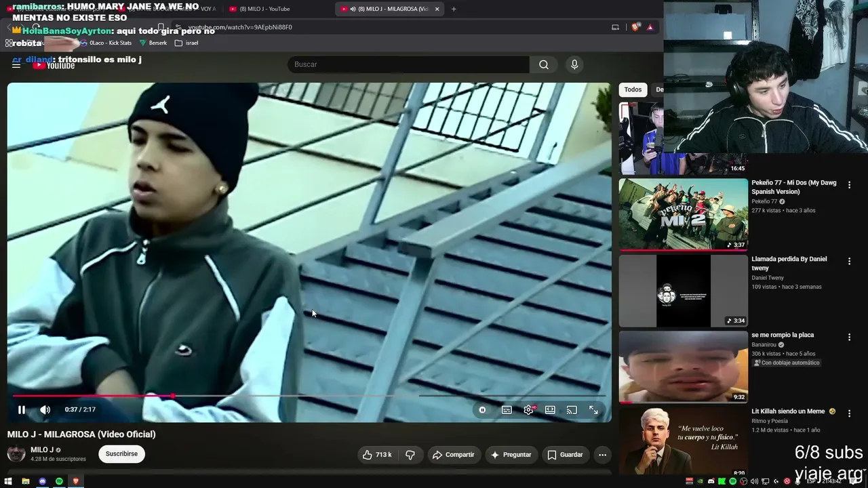Image resolution: width=868 pixels, height=488 pixels.
Task: Start voice search with microphone
Action: point(574,64)
